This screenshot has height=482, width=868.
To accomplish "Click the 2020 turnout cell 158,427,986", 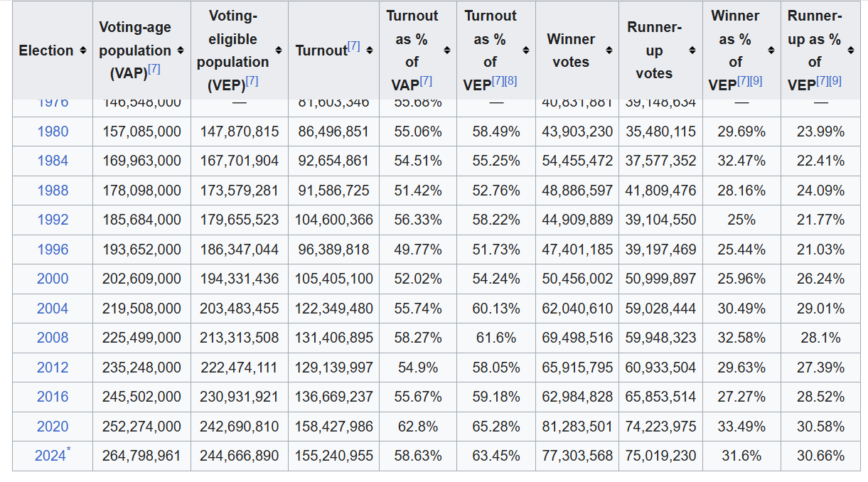I will point(333,427).
